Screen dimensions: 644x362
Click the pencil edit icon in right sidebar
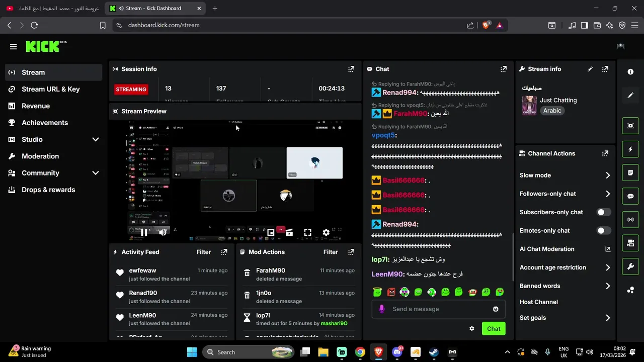click(x=630, y=95)
